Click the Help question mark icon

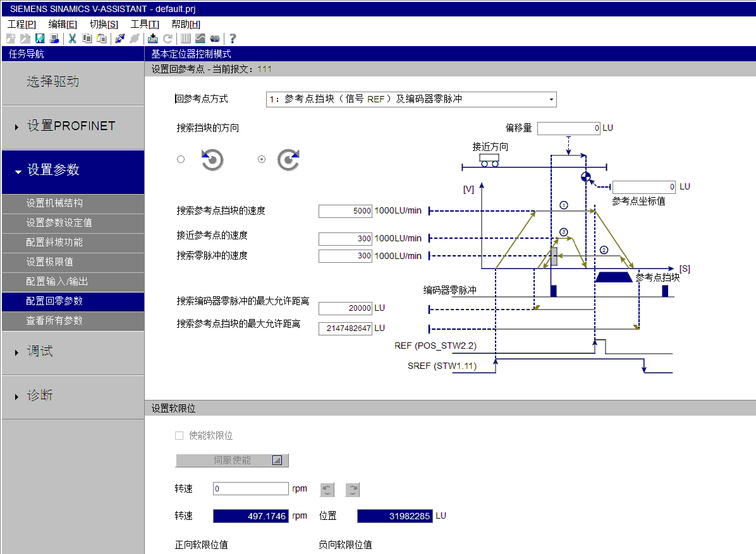point(233,39)
